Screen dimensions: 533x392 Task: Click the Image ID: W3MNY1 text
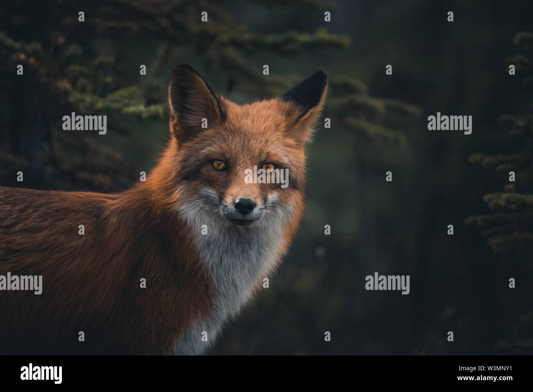485,368
